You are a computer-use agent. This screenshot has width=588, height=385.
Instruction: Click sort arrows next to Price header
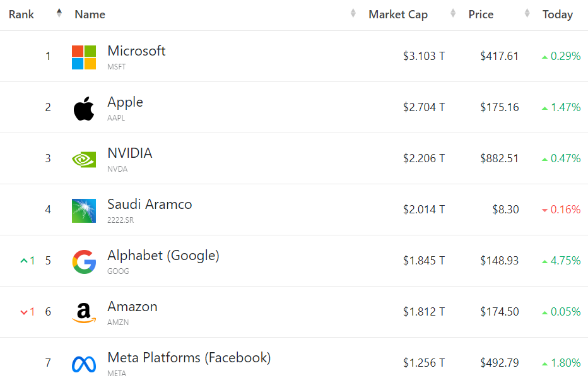point(527,13)
